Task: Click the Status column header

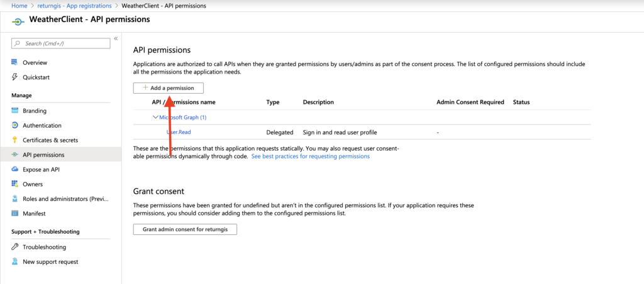Action: 521,102
